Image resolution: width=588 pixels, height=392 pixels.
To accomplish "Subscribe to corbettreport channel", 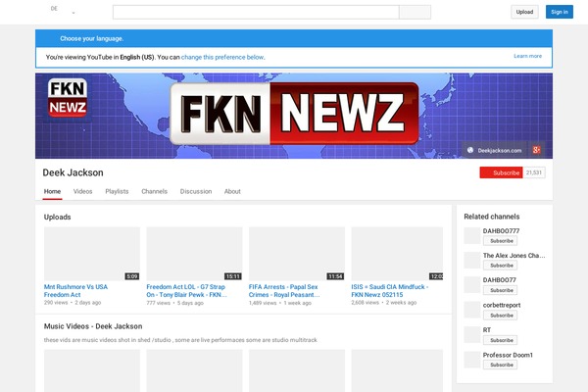I will click(500, 316).
